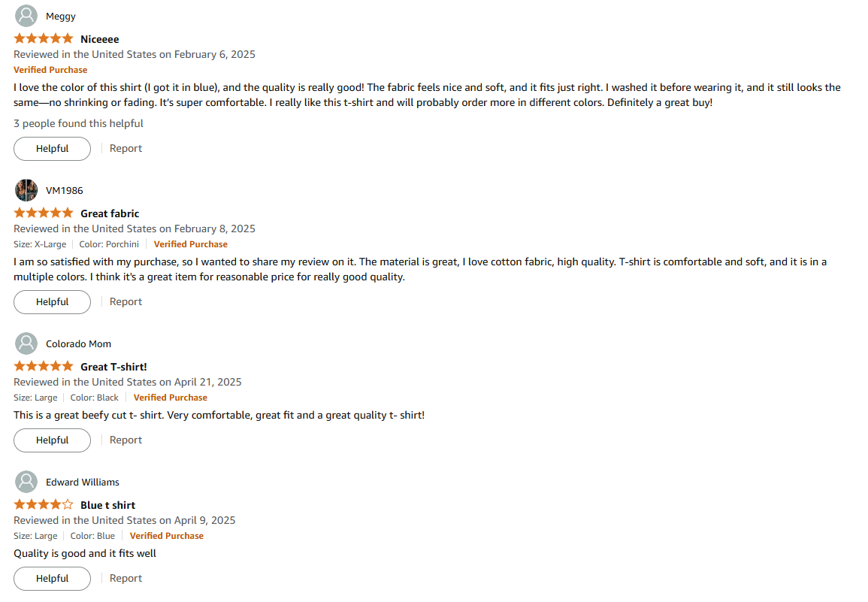Mark VM1986's review as Helpful
This screenshot has width=868, height=602.
[52, 302]
